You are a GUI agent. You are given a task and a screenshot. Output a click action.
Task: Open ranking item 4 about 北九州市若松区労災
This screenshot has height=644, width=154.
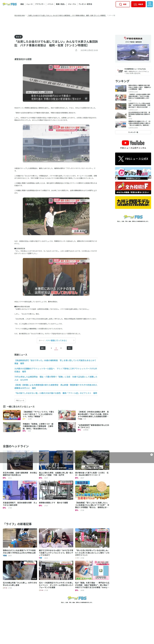coord(133,116)
